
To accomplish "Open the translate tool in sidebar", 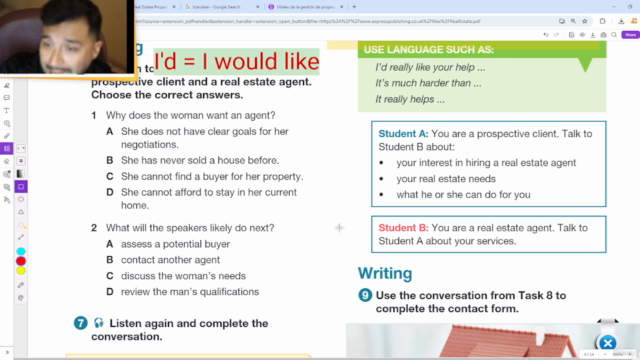I will coord(7,200).
